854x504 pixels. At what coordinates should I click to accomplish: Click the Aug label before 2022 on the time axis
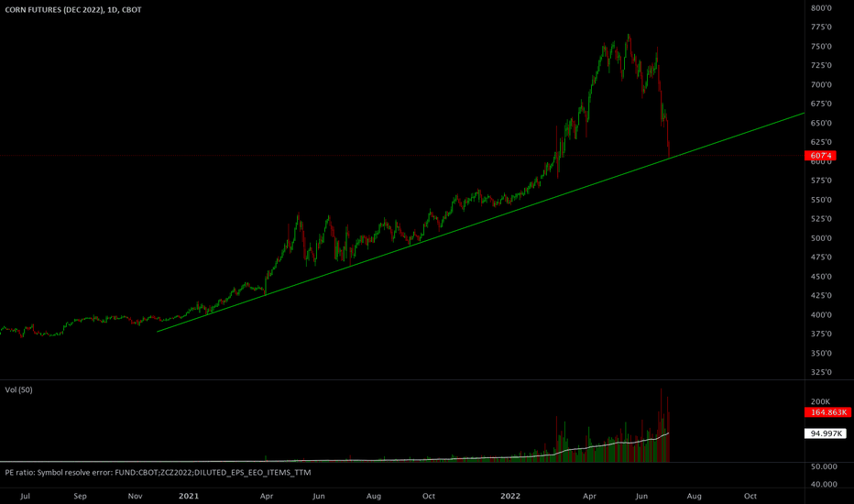click(374, 496)
